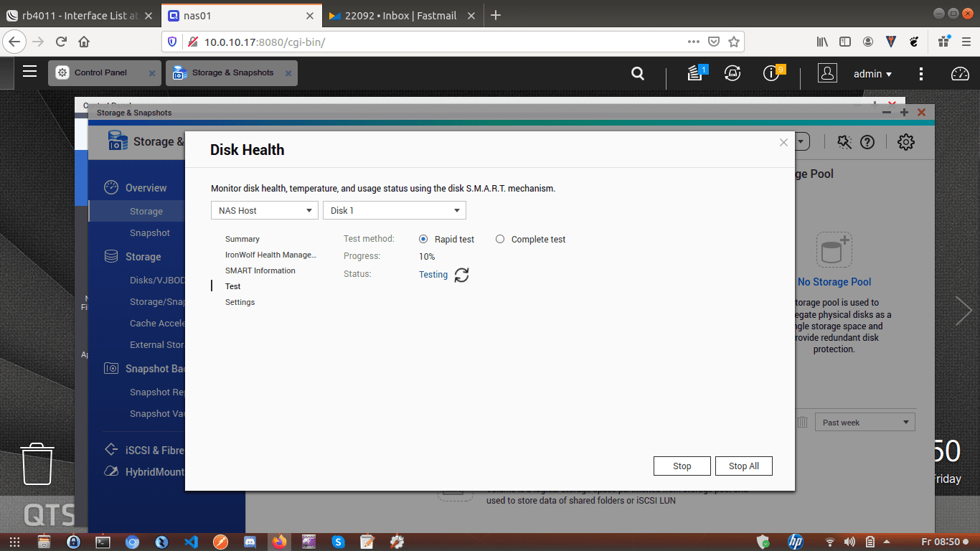Viewport: 980px width, 551px height.
Task: Open Disks/VJBOD in sidebar
Action: 157,280
